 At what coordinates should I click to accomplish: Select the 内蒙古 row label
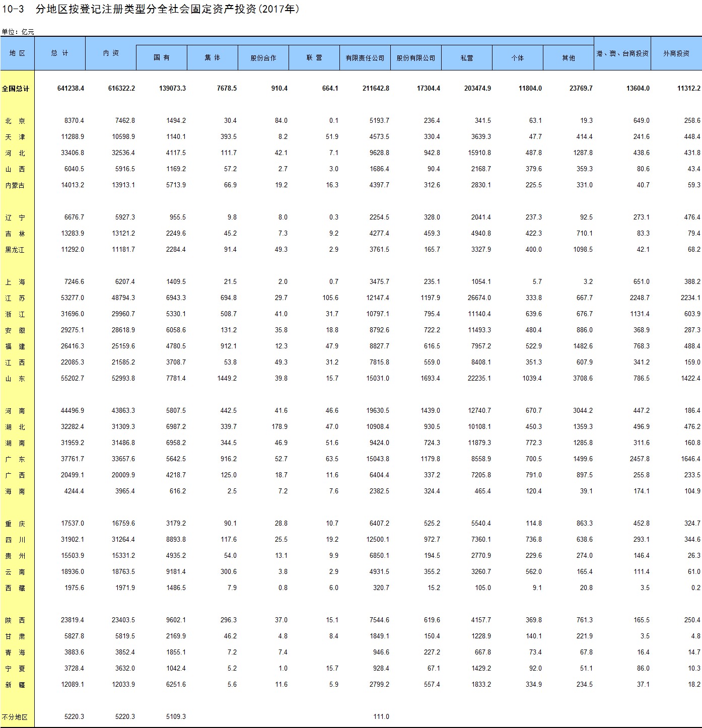[15, 185]
